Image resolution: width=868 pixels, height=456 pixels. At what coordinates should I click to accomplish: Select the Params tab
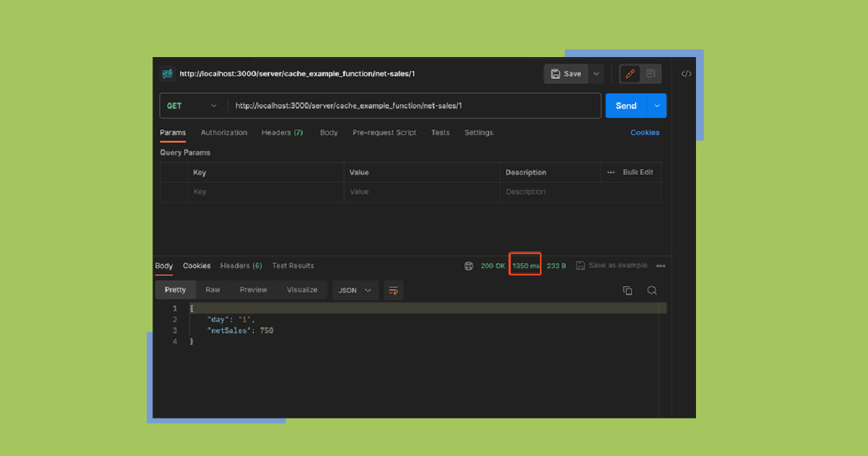click(x=173, y=133)
